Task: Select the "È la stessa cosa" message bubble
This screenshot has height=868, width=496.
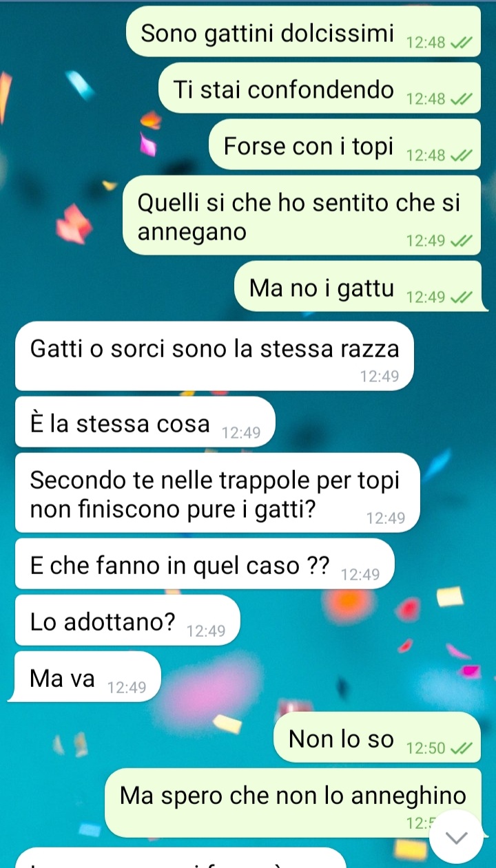Action: tap(145, 422)
